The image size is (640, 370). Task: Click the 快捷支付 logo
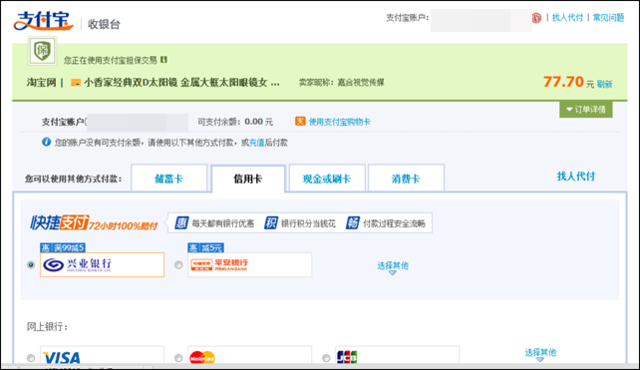click(x=60, y=223)
